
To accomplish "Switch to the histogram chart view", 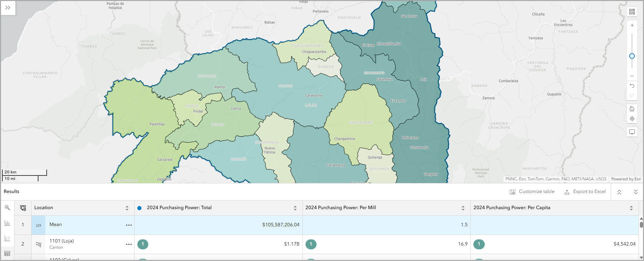I will click(7, 223).
